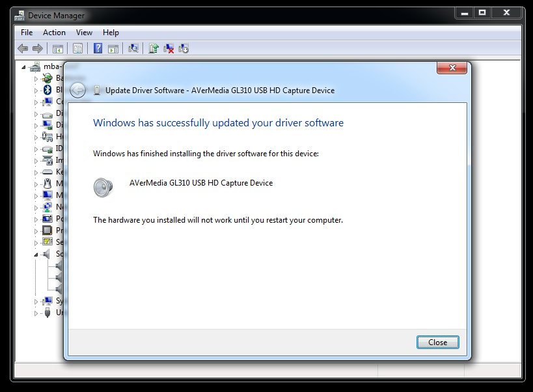Open the View menu
Image resolution: width=533 pixels, height=392 pixels.
[84, 33]
